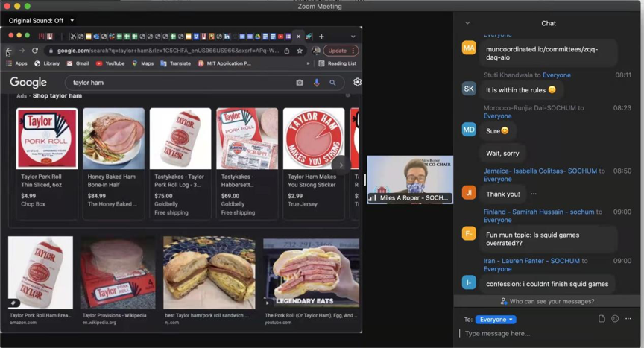Show hidden bookmarks with double chevron
The height and width of the screenshot is (348, 644).
[308, 63]
